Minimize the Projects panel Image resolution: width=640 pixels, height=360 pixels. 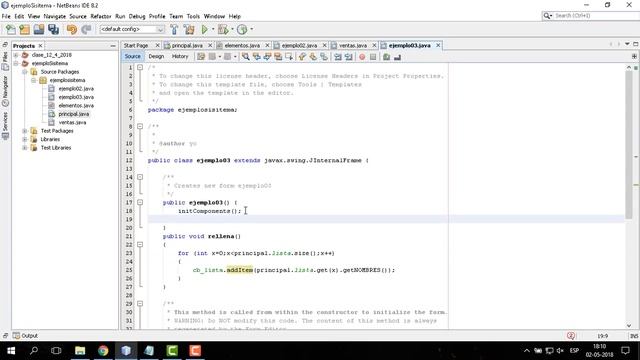pyautogui.click(x=113, y=46)
